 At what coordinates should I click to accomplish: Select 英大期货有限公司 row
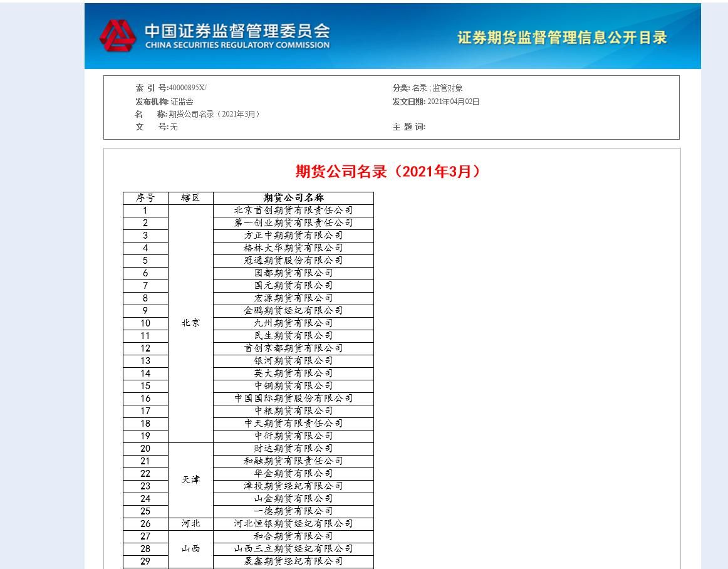293,373
